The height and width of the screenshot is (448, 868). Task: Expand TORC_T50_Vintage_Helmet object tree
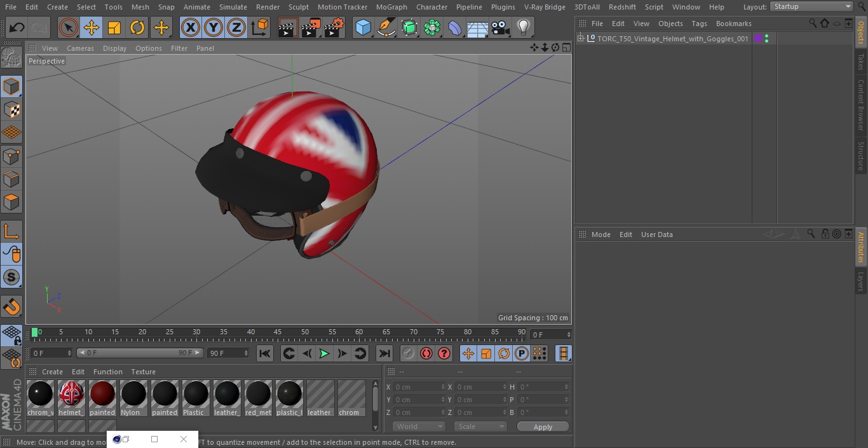(580, 39)
